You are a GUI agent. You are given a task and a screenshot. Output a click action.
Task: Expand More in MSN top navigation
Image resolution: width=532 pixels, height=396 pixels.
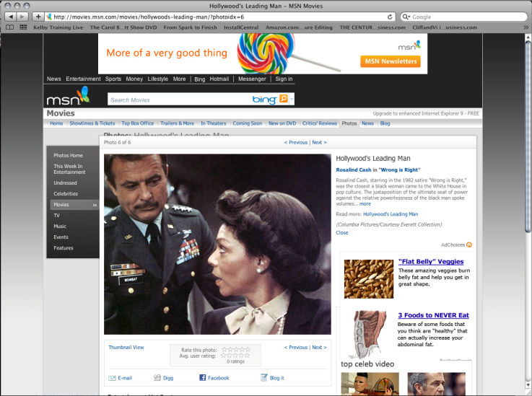tap(179, 79)
